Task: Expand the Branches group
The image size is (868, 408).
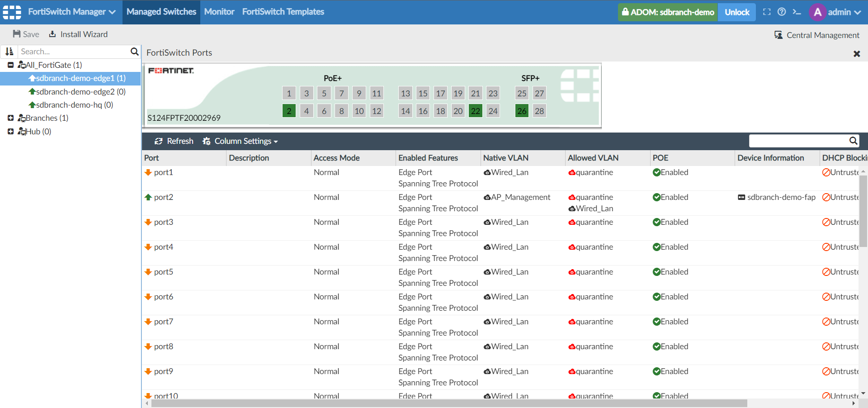Action: pyautogui.click(x=10, y=118)
